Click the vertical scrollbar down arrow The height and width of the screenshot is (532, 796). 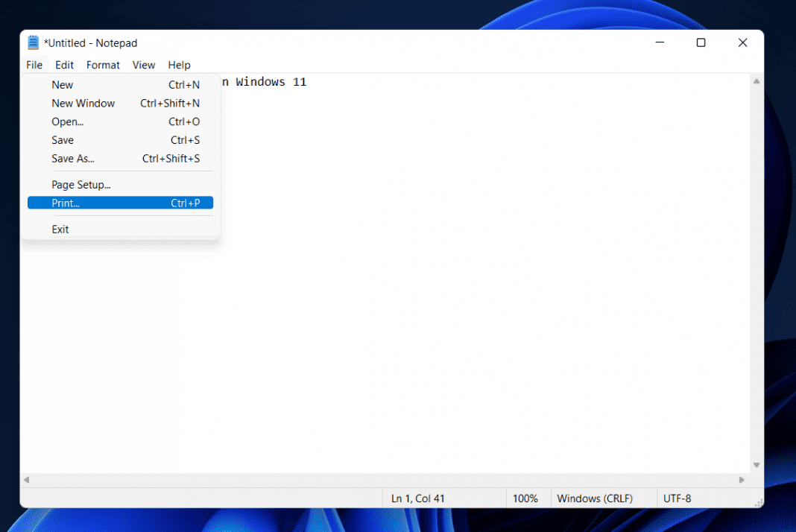tap(756, 465)
